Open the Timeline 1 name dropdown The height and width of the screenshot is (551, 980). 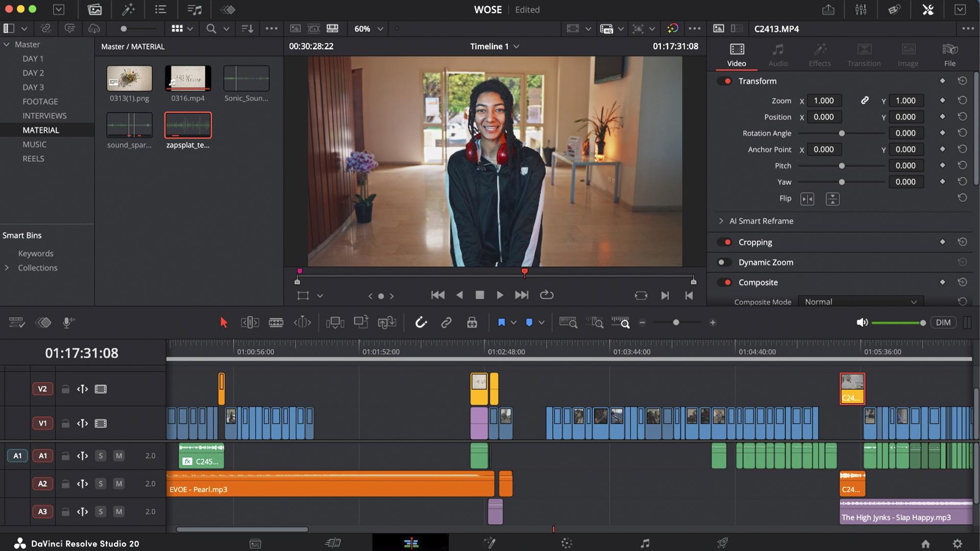(517, 46)
